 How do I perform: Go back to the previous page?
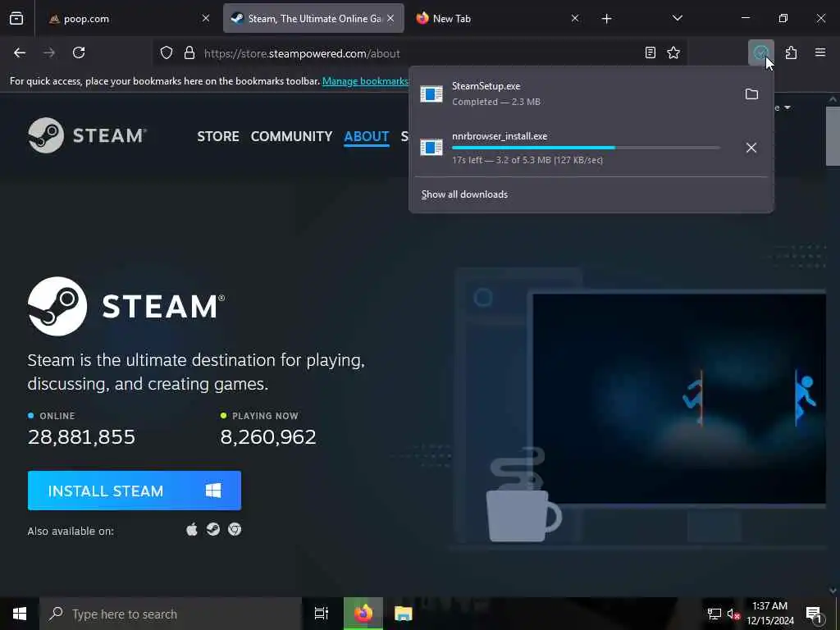[20, 52]
